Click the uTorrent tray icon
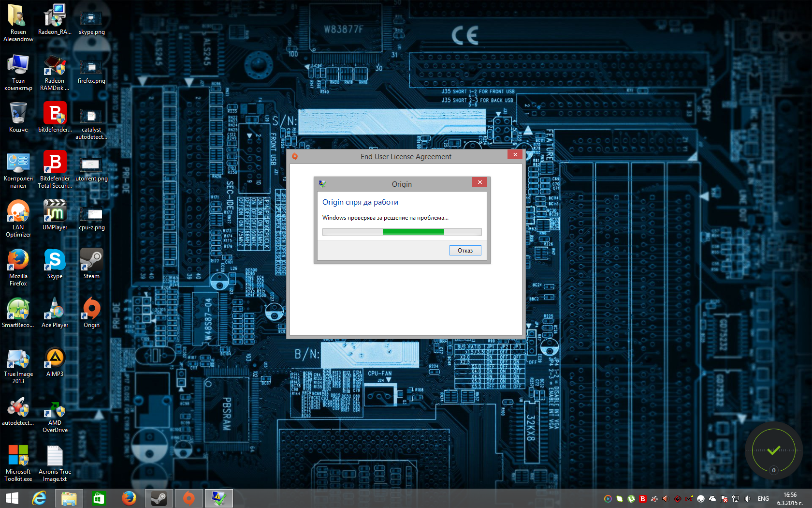Image resolution: width=812 pixels, height=508 pixels. point(631,499)
